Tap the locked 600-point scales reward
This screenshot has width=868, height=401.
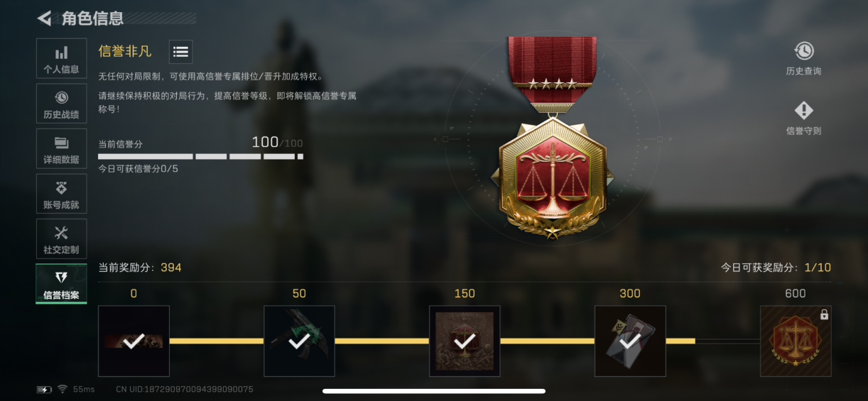click(x=796, y=341)
